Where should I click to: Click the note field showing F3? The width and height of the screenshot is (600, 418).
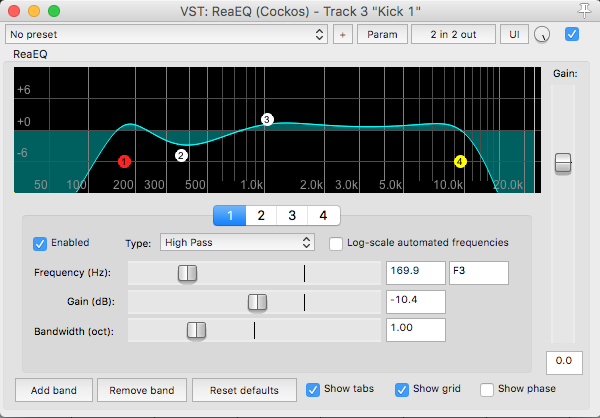(479, 273)
